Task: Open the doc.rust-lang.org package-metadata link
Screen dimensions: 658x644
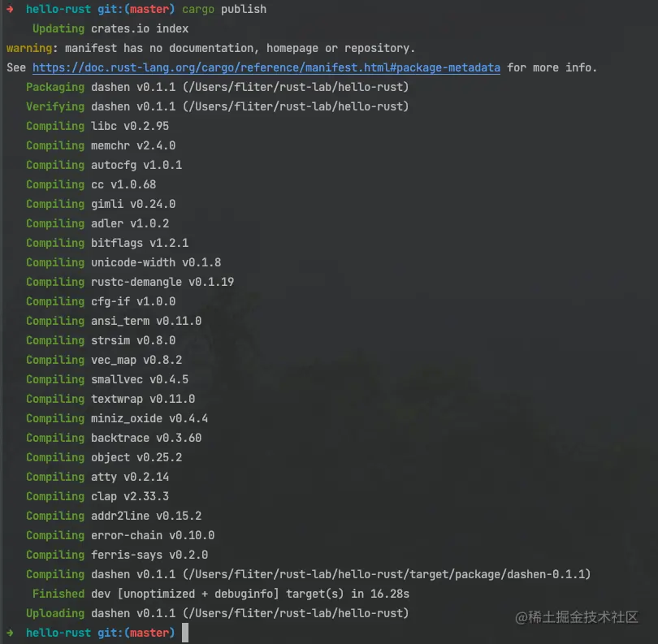Action: (266, 67)
